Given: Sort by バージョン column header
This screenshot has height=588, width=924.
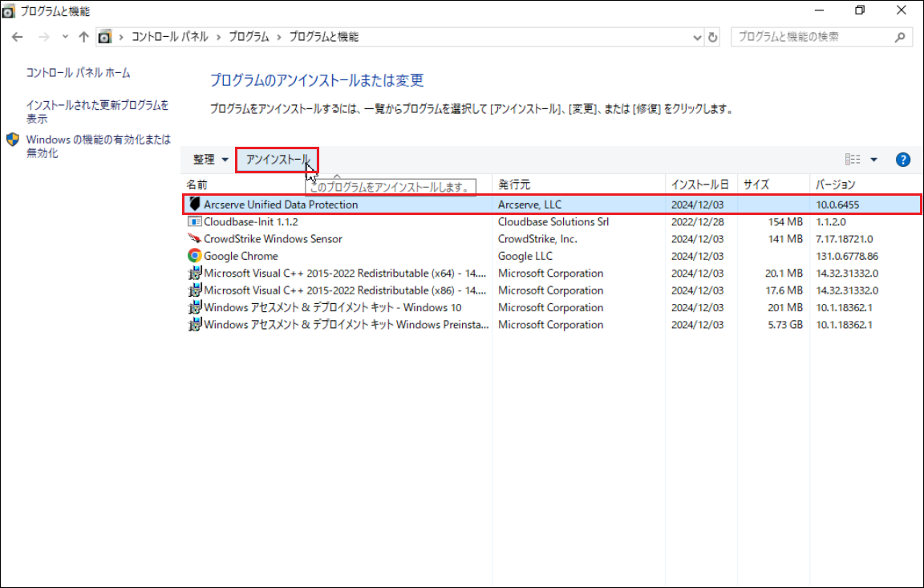Looking at the screenshot, I should coord(835,185).
